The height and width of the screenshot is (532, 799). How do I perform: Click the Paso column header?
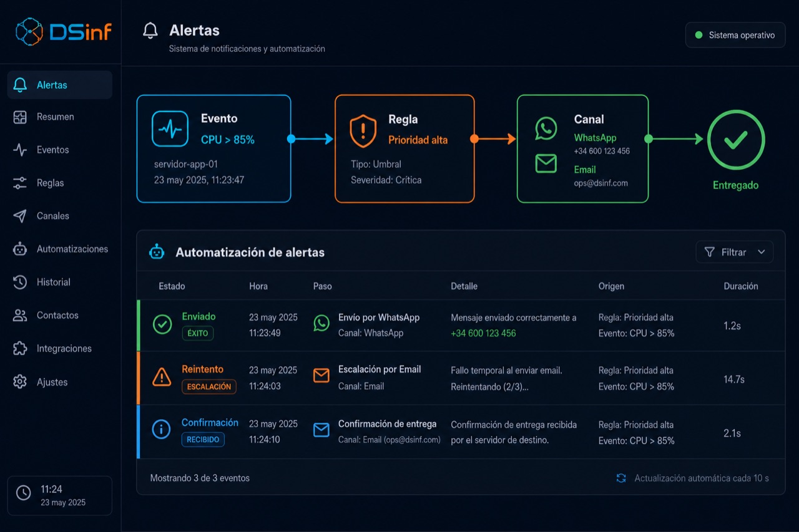click(323, 286)
